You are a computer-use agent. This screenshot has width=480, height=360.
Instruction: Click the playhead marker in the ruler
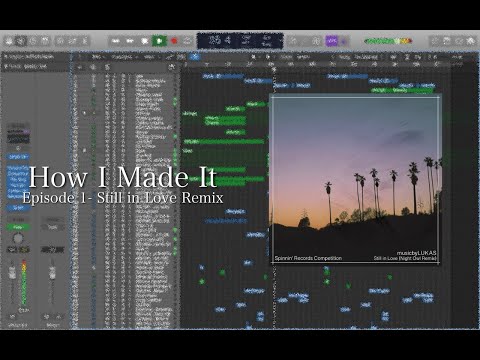pyautogui.click(x=274, y=70)
